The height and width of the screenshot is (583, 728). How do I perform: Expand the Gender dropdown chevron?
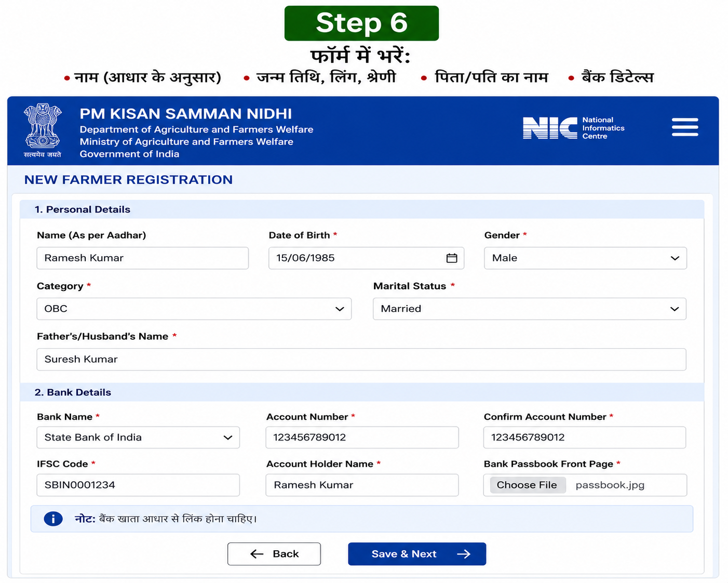(x=675, y=258)
